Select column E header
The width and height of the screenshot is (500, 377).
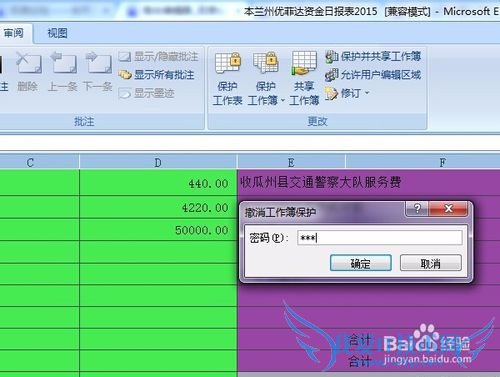click(x=291, y=162)
